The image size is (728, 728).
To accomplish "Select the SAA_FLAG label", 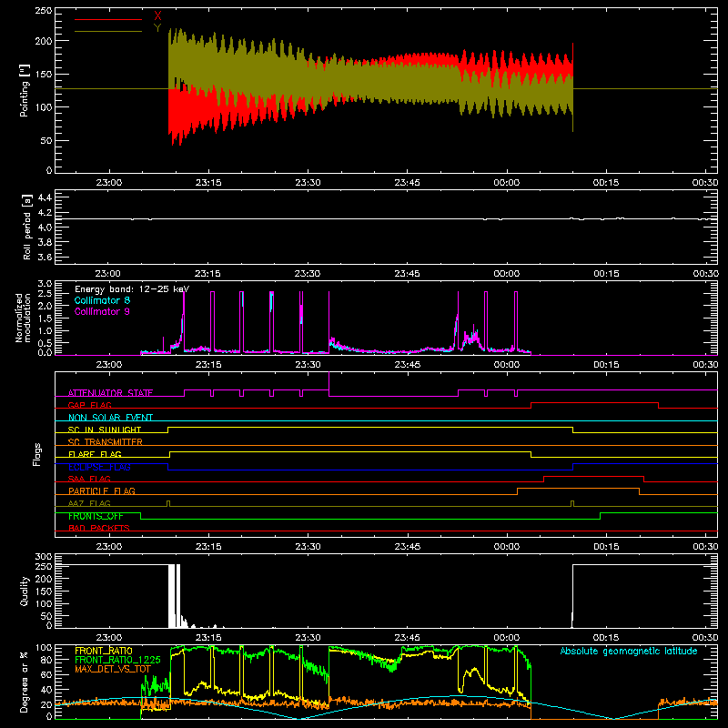I will pos(89,479).
